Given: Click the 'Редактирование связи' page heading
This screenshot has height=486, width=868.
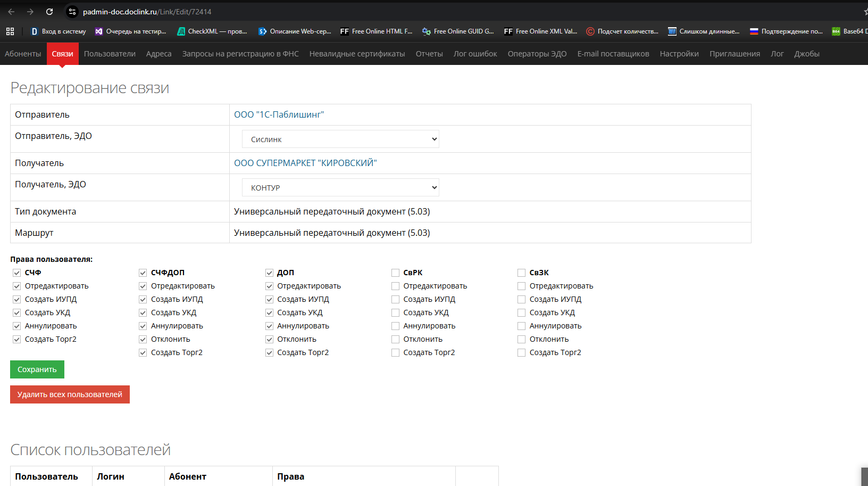Looking at the screenshot, I should point(90,88).
